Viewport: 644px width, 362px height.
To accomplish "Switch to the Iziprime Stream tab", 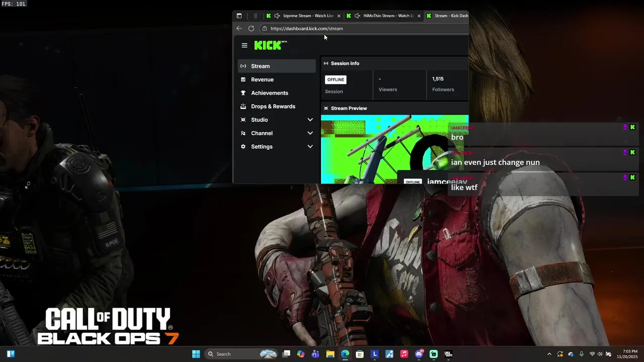I will (x=304, y=16).
